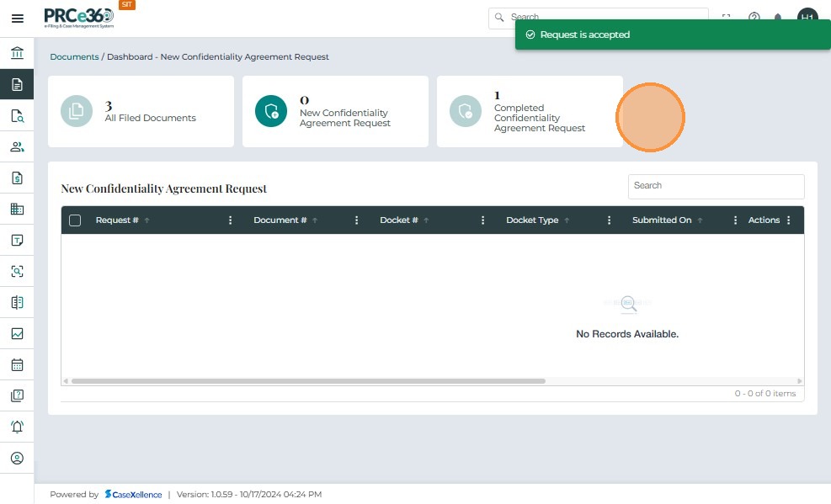Open Document # column options menu
This screenshot has height=504, width=831.
[356, 220]
